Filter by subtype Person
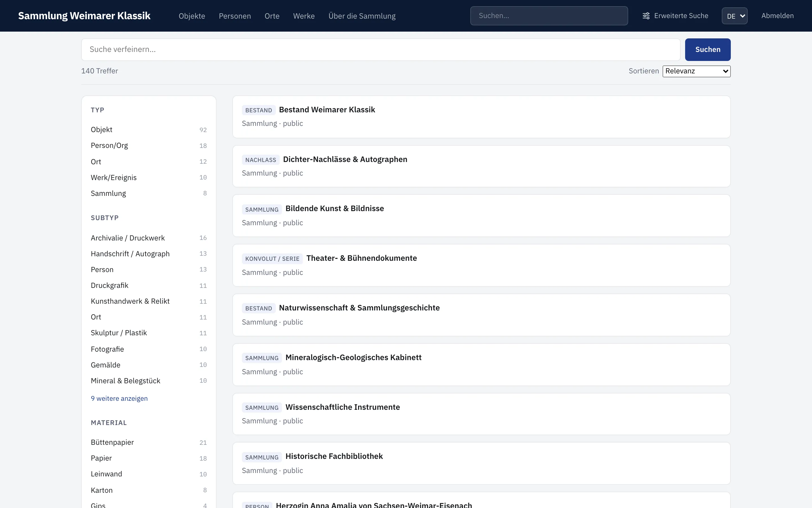This screenshot has width=812, height=508. pyautogui.click(x=149, y=270)
